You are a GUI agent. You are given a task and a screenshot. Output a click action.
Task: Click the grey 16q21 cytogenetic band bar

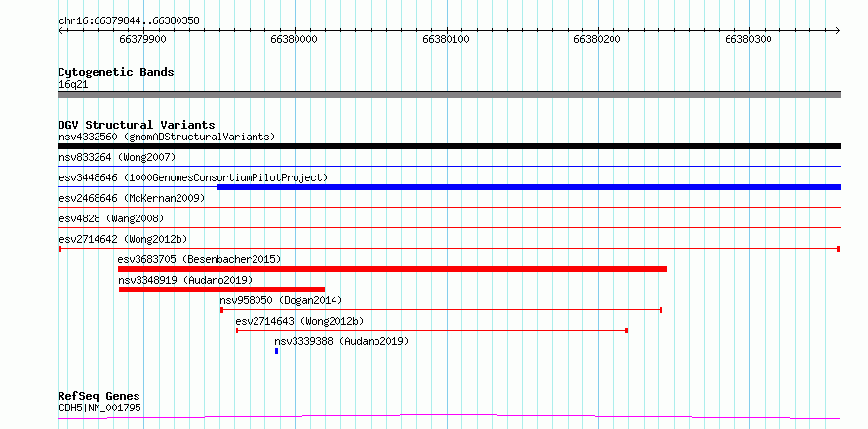click(x=449, y=95)
